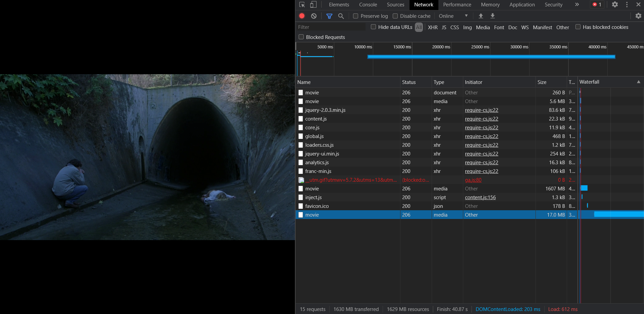Clear the network log
Image resolution: width=644 pixels, height=314 pixels.
click(314, 16)
